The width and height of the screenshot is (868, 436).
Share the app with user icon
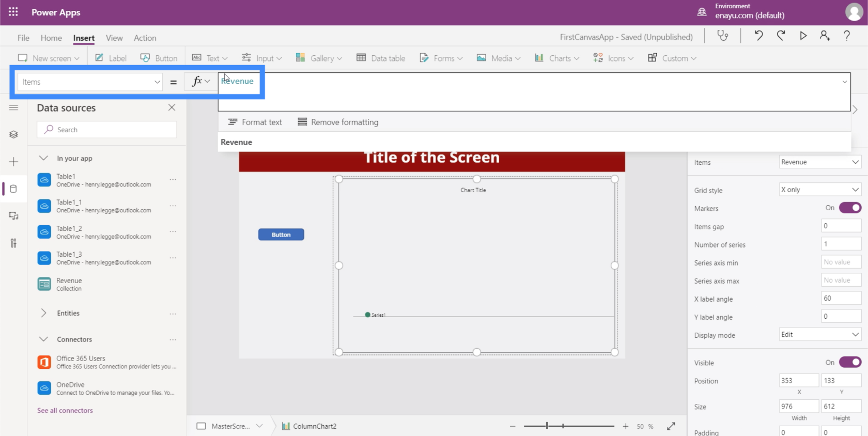pos(825,36)
